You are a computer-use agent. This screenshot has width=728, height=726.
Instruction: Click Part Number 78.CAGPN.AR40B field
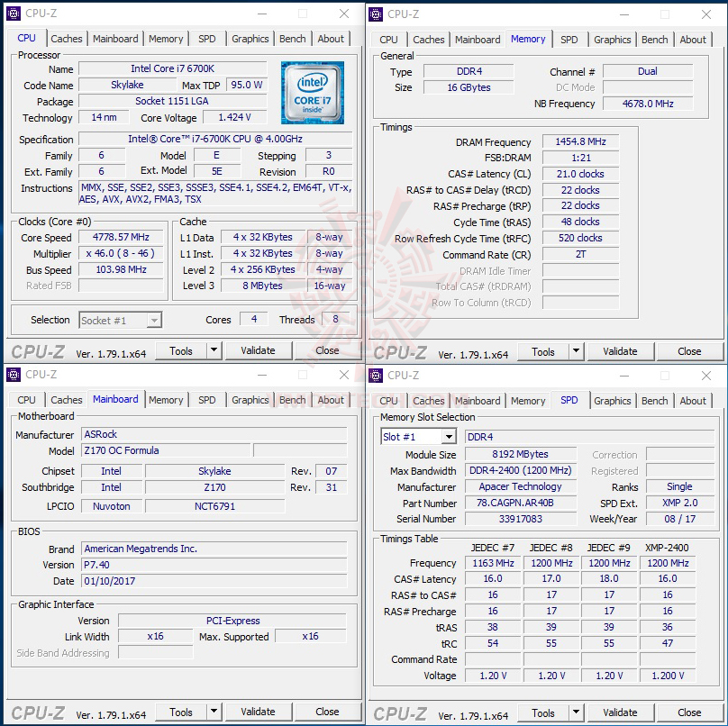(521, 503)
